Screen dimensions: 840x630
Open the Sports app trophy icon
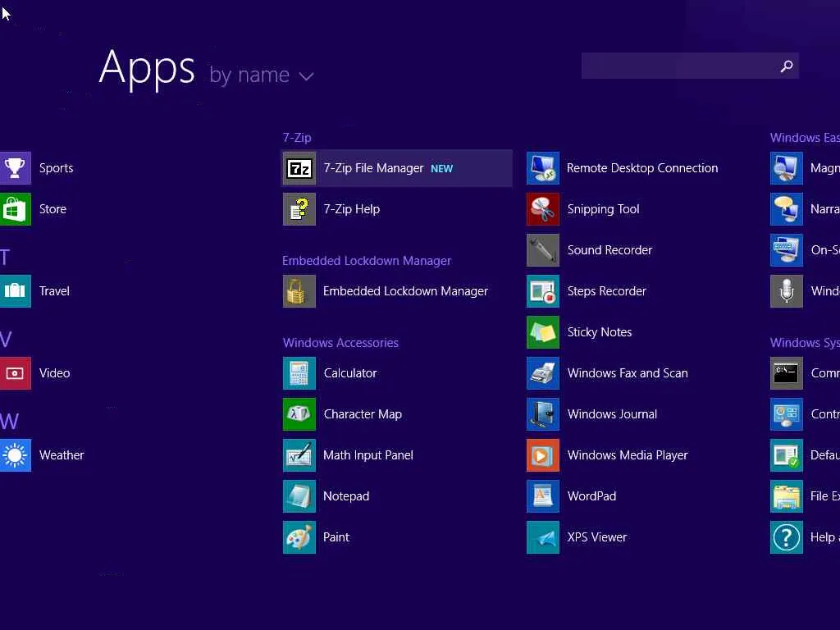click(15, 168)
